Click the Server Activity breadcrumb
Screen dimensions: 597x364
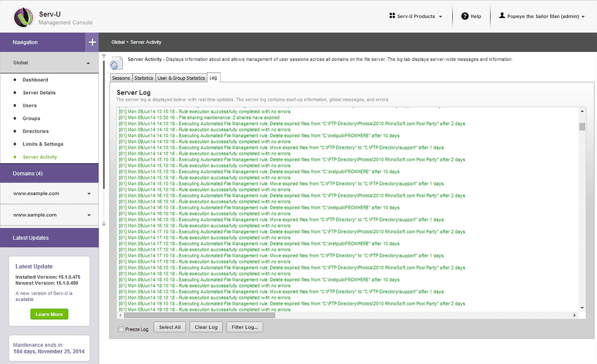click(x=146, y=42)
